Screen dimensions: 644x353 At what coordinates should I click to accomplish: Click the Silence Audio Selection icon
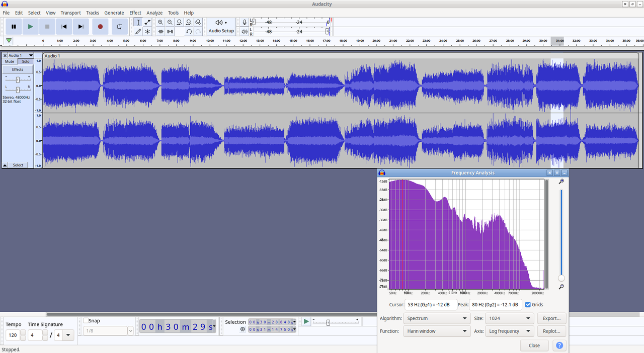tap(170, 31)
